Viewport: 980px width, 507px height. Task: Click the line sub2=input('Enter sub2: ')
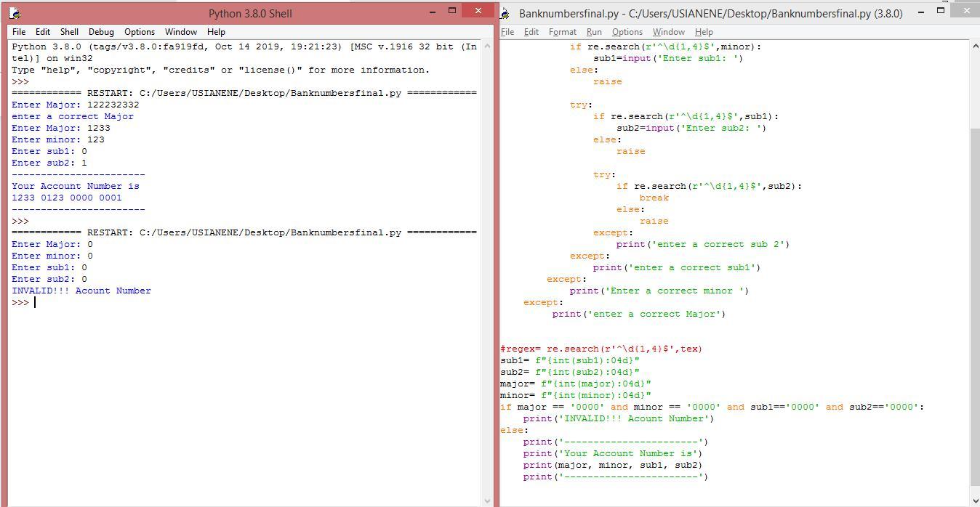coord(691,128)
